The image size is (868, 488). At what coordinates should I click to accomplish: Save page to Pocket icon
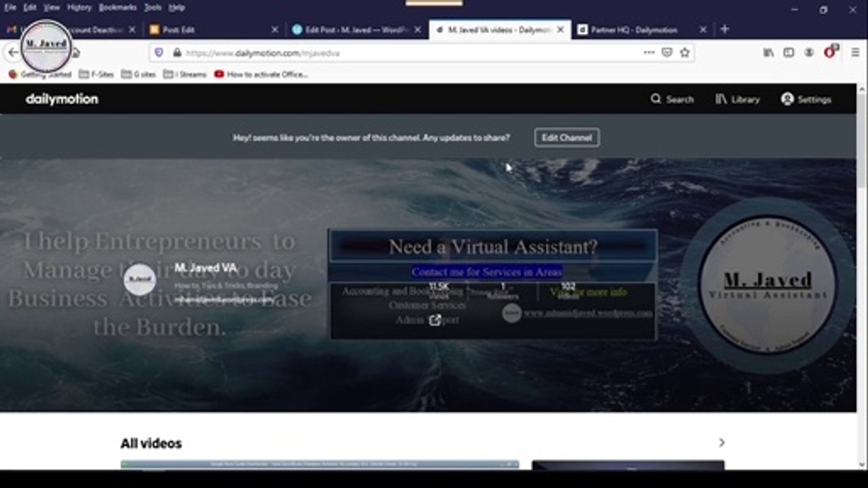coord(667,52)
